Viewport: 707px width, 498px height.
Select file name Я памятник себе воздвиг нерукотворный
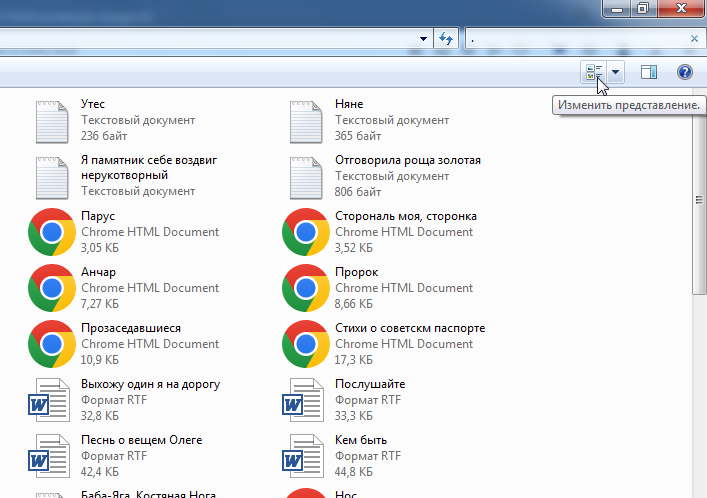point(149,167)
